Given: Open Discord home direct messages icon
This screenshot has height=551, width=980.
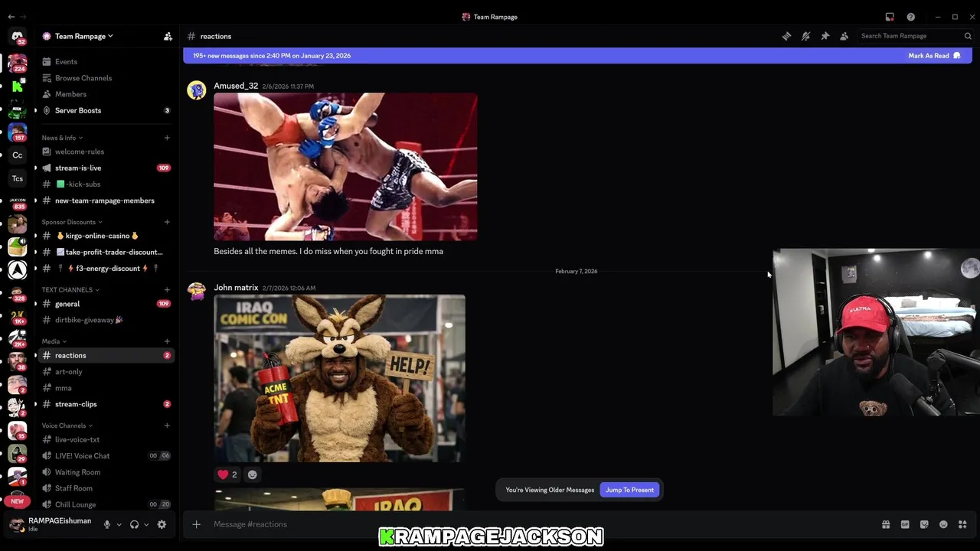Looking at the screenshot, I should 17,37.
